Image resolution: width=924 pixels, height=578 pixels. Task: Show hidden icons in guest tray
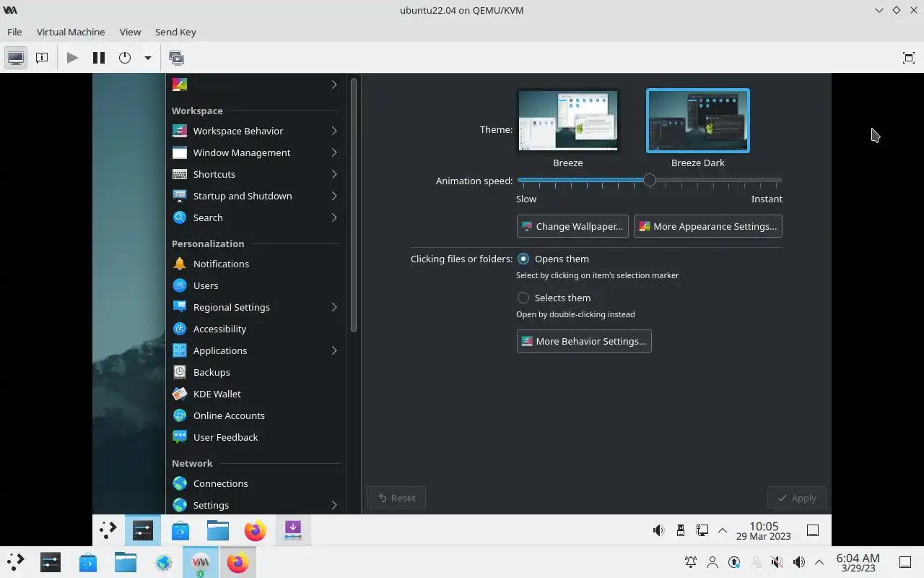[x=723, y=530]
